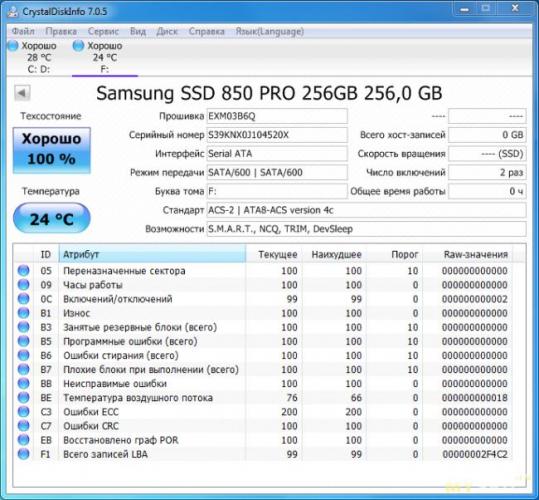Select the F: disk status orb

pyautogui.click(x=78, y=45)
